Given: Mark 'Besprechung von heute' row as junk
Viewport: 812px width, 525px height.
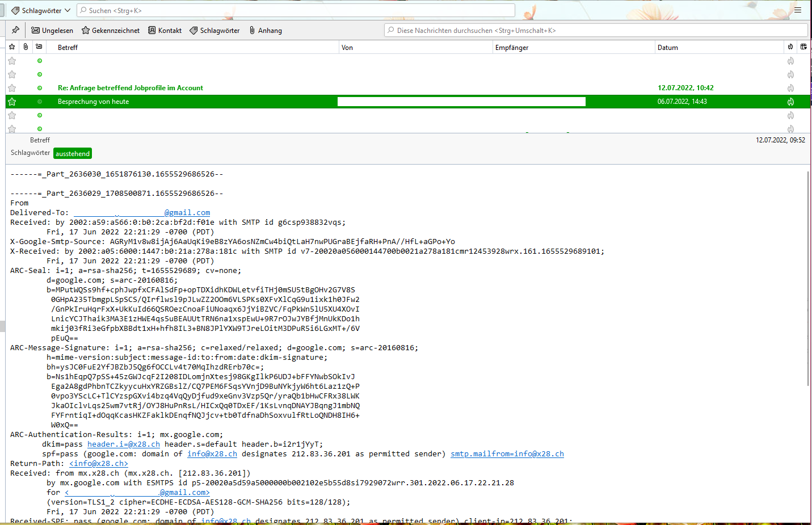Looking at the screenshot, I should tap(790, 102).
